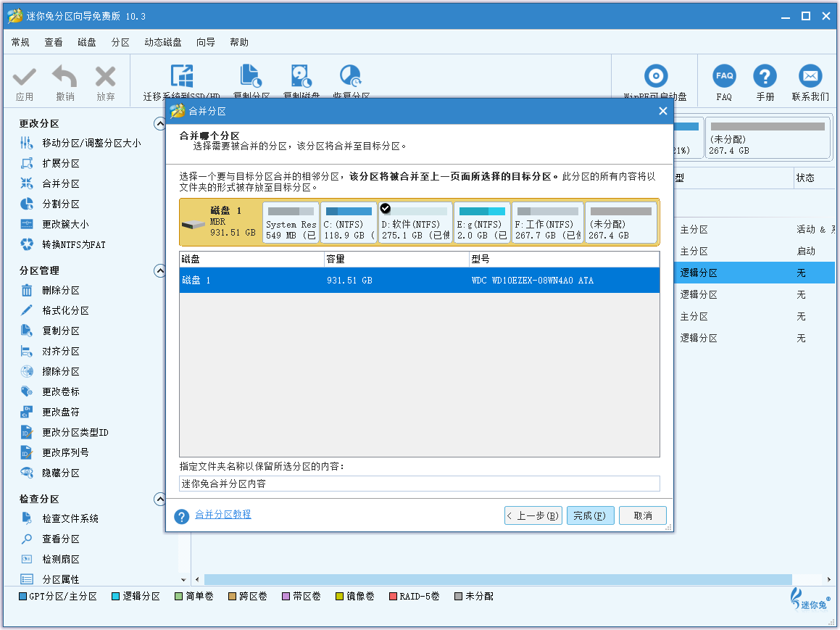Select Split Partition in sidebar

tap(50, 204)
